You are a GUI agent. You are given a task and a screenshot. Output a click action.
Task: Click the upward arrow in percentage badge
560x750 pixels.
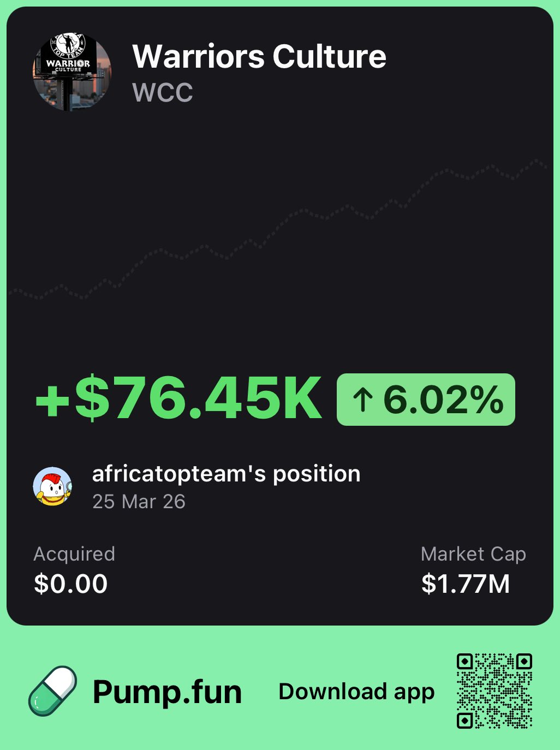coord(362,400)
